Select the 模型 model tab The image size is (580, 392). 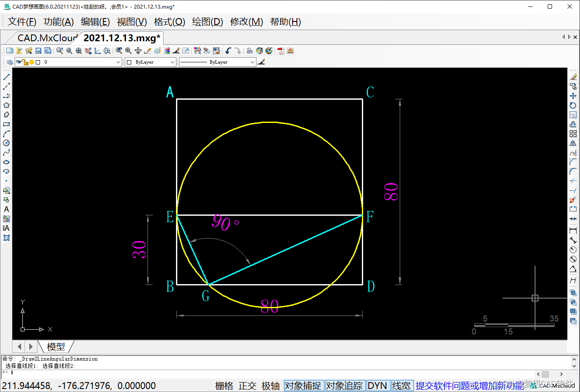[56, 346]
